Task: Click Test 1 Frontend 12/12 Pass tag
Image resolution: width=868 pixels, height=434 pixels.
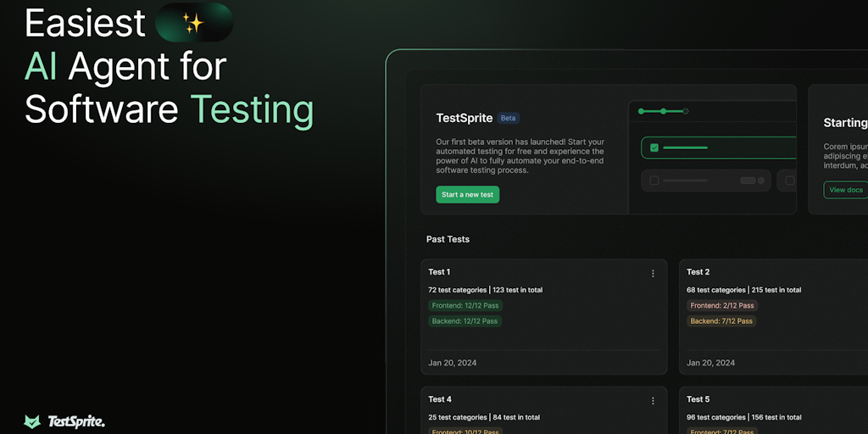Action: (465, 305)
